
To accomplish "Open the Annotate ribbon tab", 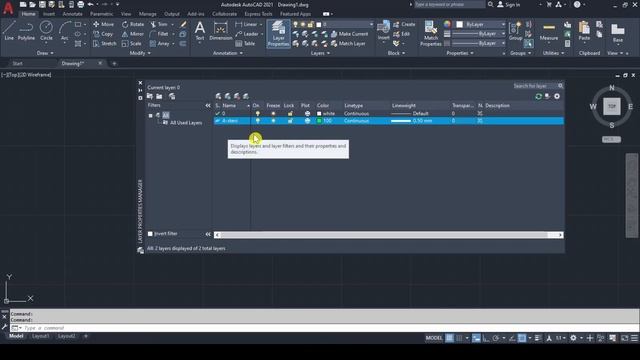I will (72, 14).
